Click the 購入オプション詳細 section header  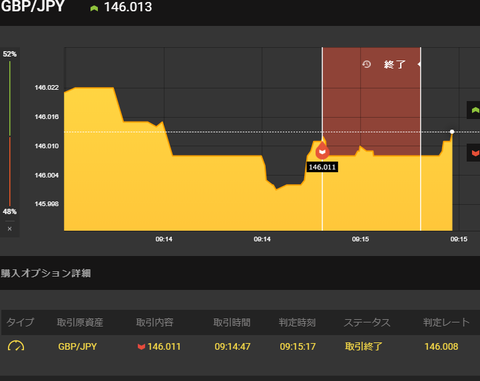pyautogui.click(x=46, y=273)
